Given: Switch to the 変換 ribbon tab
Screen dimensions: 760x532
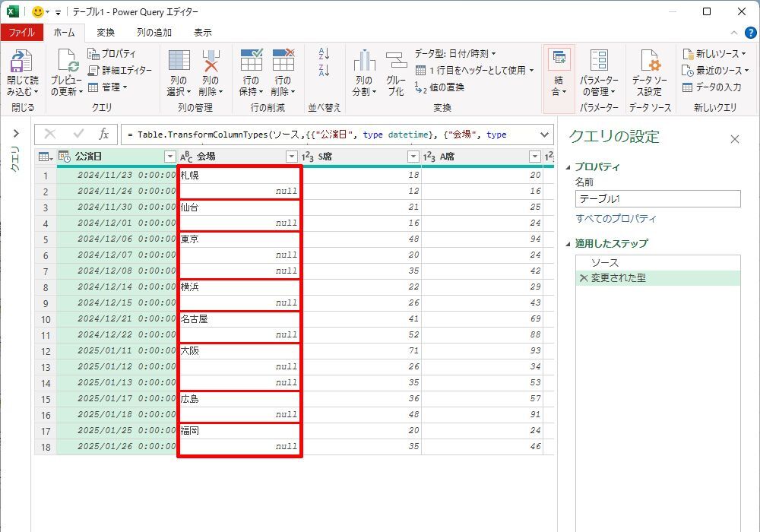Looking at the screenshot, I should [106, 33].
